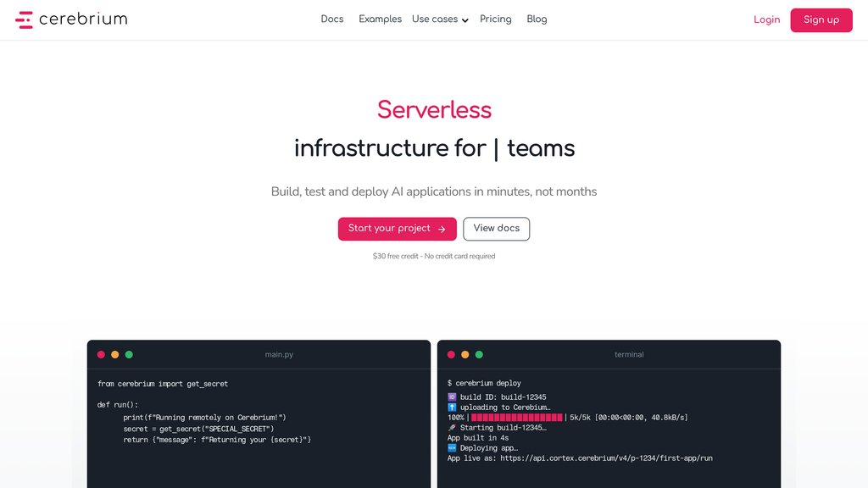The width and height of the screenshot is (868, 488).
Task: Click the green dot on terminal window
Action: (480, 355)
